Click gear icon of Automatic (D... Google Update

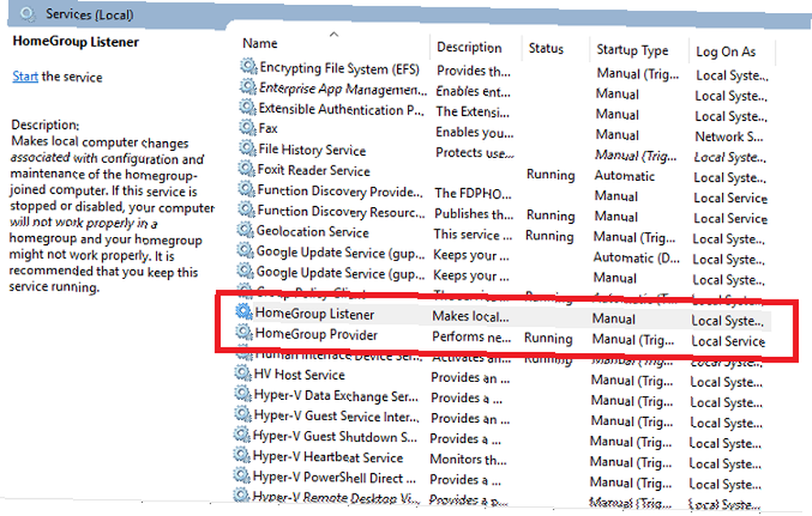[x=245, y=251]
